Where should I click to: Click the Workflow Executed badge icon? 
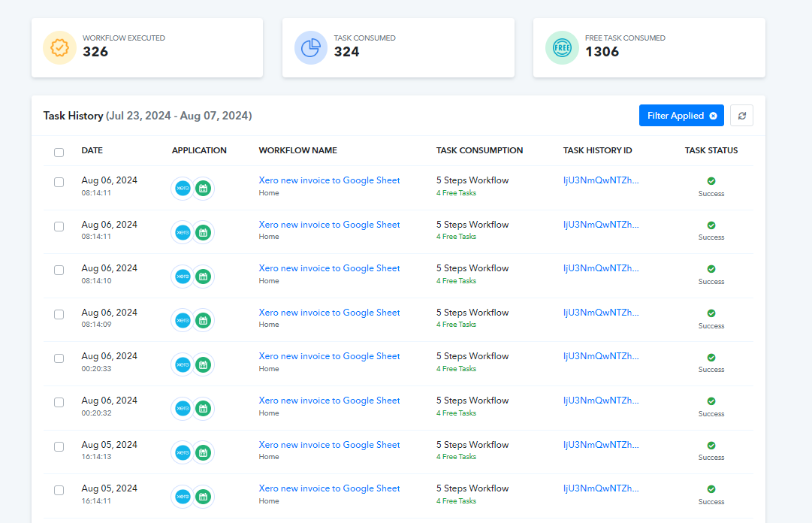point(59,47)
